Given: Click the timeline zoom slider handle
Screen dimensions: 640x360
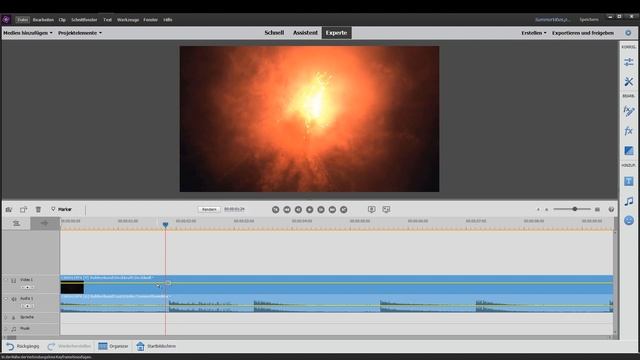Looking at the screenshot, I should [575, 209].
